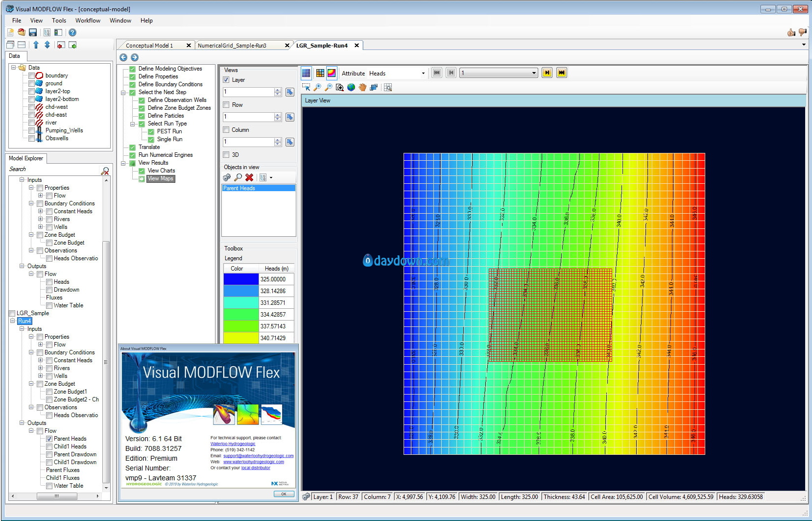This screenshot has width=812, height=521.
Task: Click the red X remove object icon
Action: point(249,177)
